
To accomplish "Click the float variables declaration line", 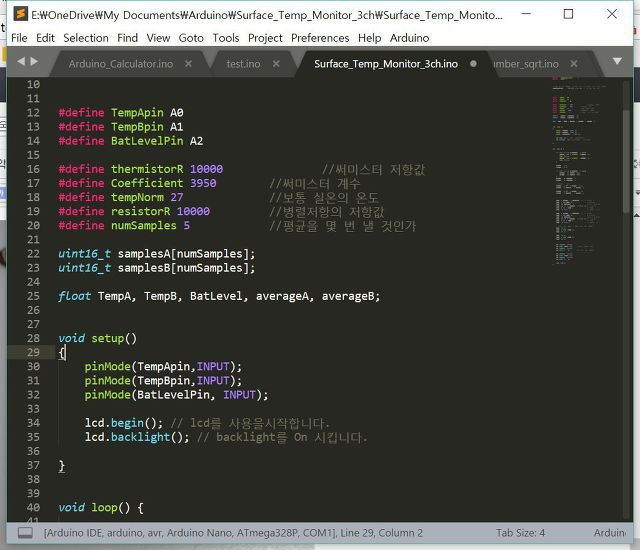I will pyautogui.click(x=219, y=296).
